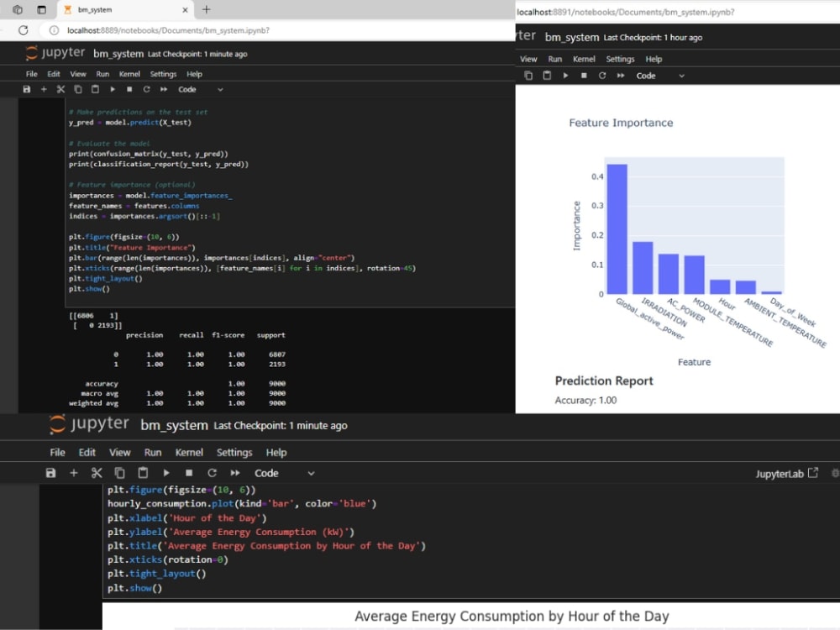Paste cell icon in top-left notebook toolbar

pyautogui.click(x=95, y=90)
